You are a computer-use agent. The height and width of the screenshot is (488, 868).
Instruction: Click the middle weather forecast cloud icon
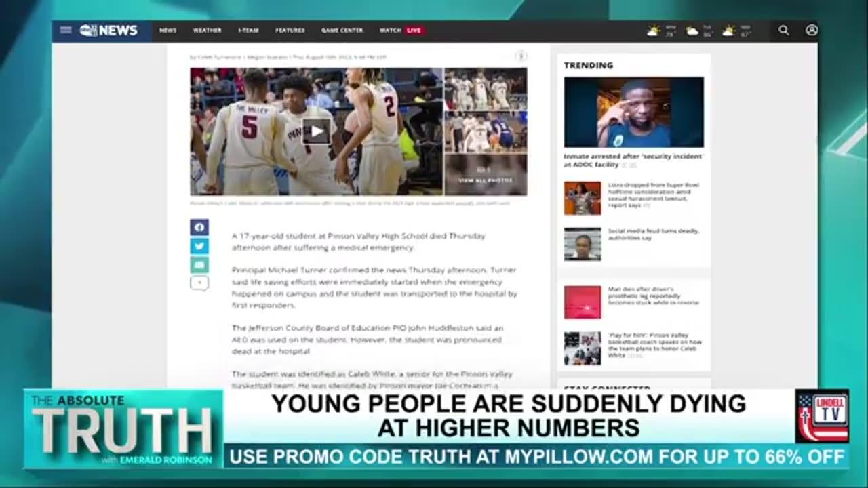[x=692, y=31]
